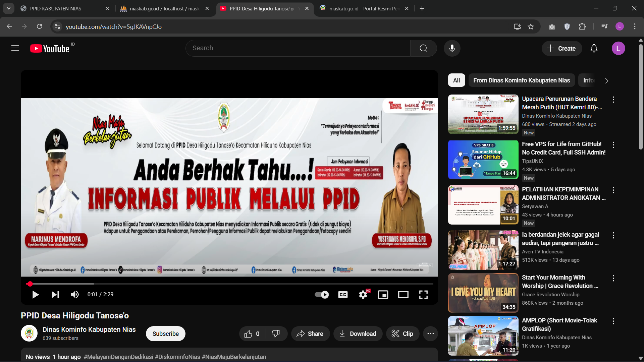This screenshot has height=362, width=644.
Task: Toggle theater mode
Action: tap(403, 295)
